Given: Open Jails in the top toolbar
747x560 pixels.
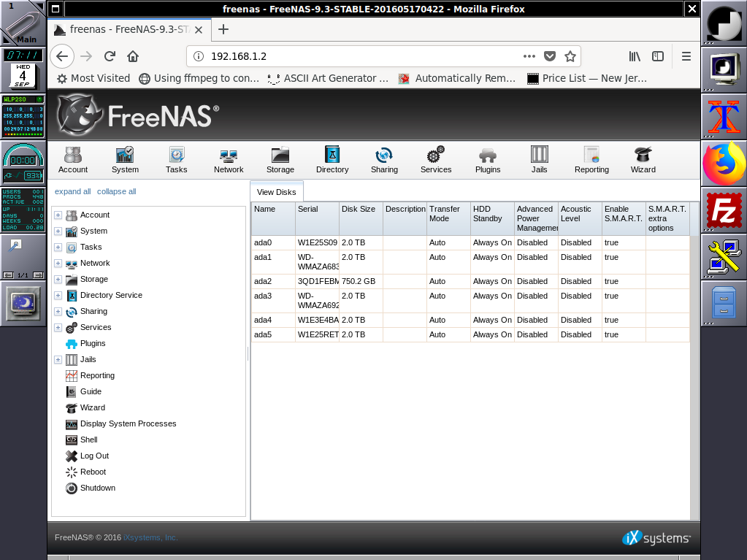Looking at the screenshot, I should click(540, 160).
